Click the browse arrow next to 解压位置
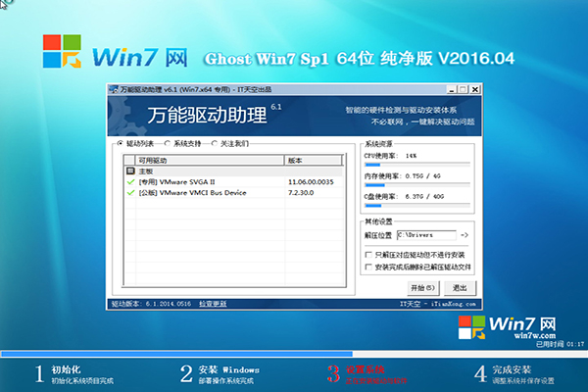588x392 pixels. click(x=465, y=235)
